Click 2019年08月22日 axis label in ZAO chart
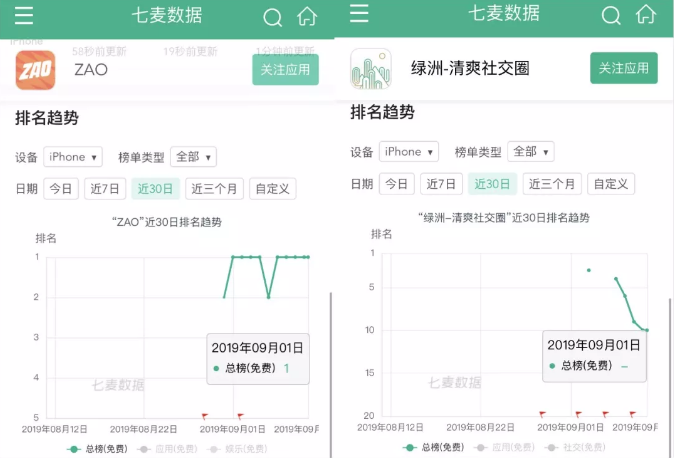The image size is (674, 458). (x=143, y=429)
